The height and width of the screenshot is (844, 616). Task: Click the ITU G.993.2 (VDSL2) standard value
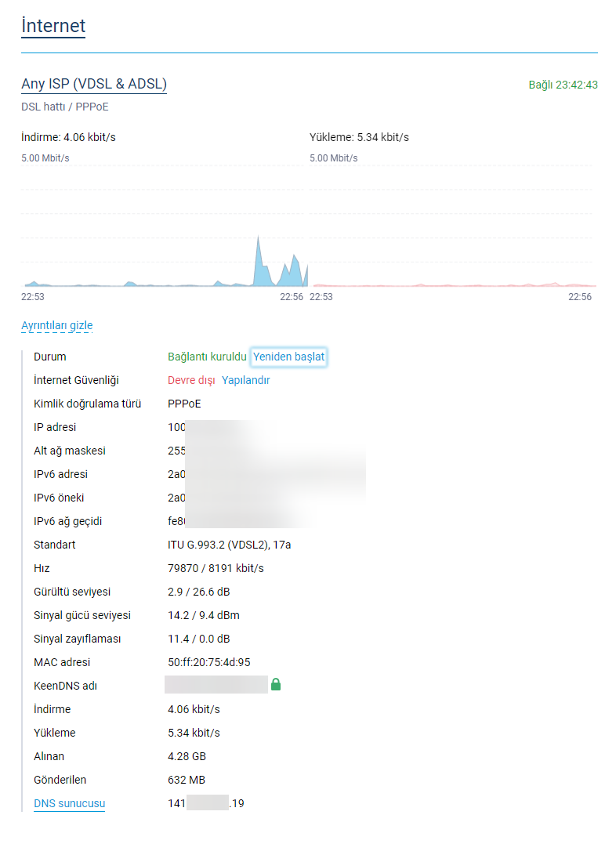pyautogui.click(x=234, y=545)
